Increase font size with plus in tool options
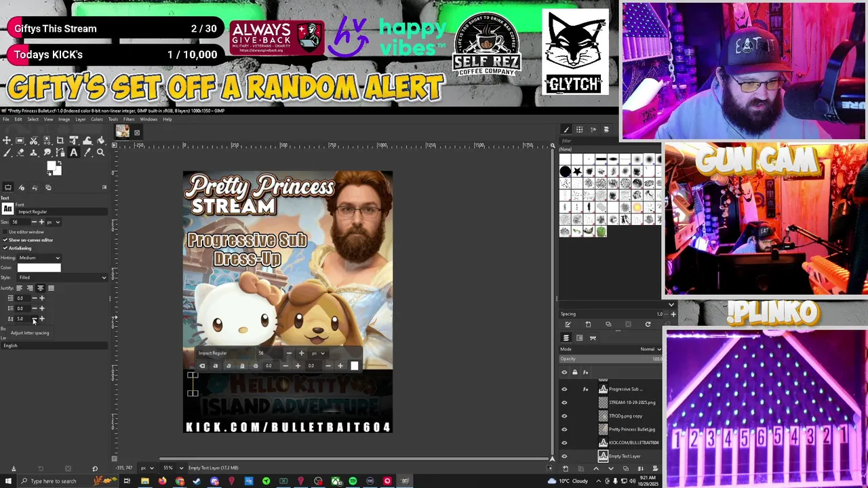Viewport: 868px width, 488px height. tap(41, 222)
